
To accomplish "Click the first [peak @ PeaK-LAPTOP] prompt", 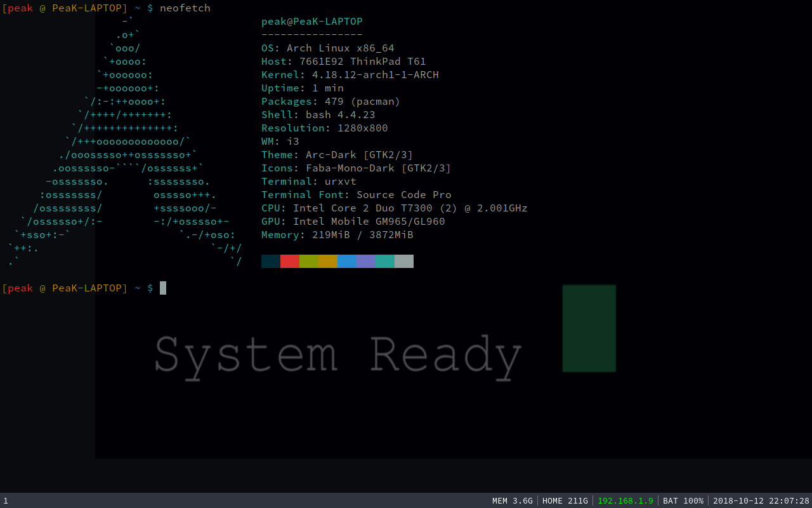I will tap(65, 8).
